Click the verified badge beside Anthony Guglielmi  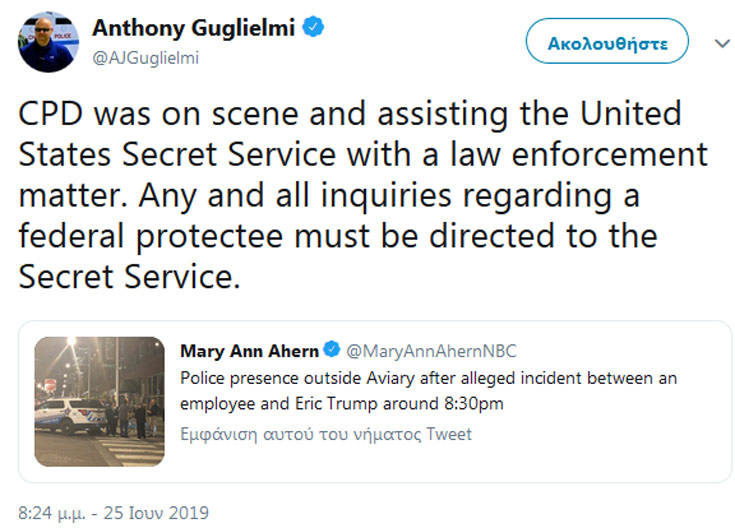pyautogui.click(x=313, y=28)
